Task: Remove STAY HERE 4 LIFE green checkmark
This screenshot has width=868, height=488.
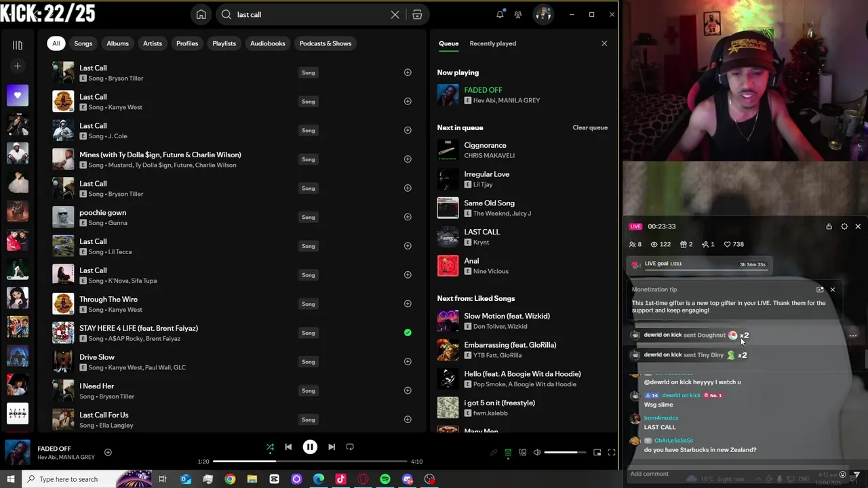Action: [x=408, y=333]
